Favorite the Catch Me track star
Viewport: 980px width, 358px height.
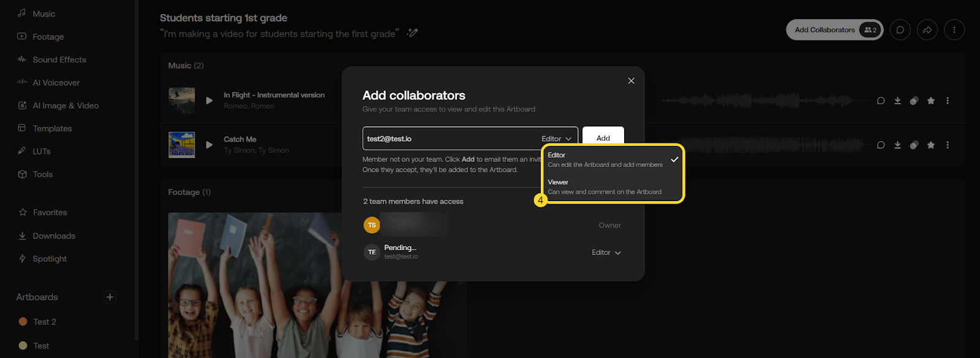[931, 145]
